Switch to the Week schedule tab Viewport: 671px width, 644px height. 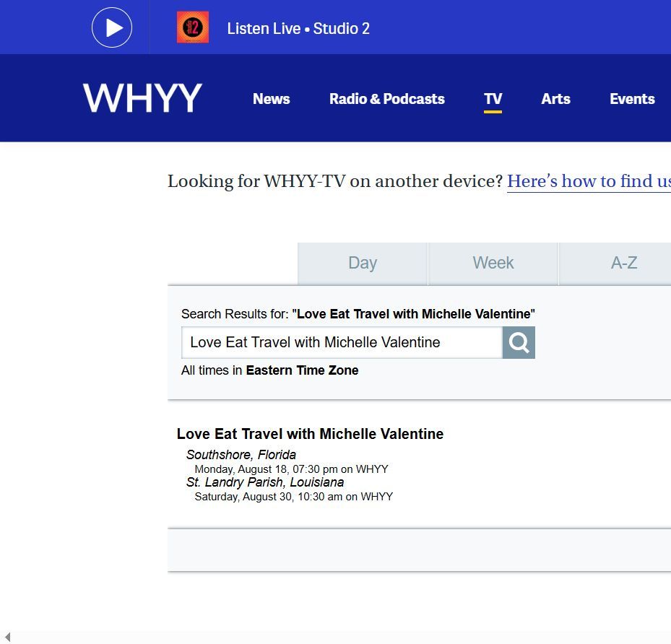coord(493,263)
